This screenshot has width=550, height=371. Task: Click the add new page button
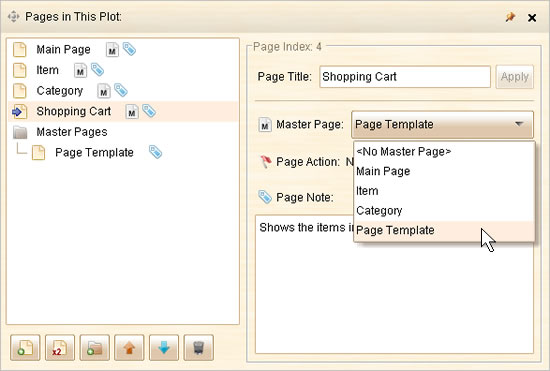25,348
